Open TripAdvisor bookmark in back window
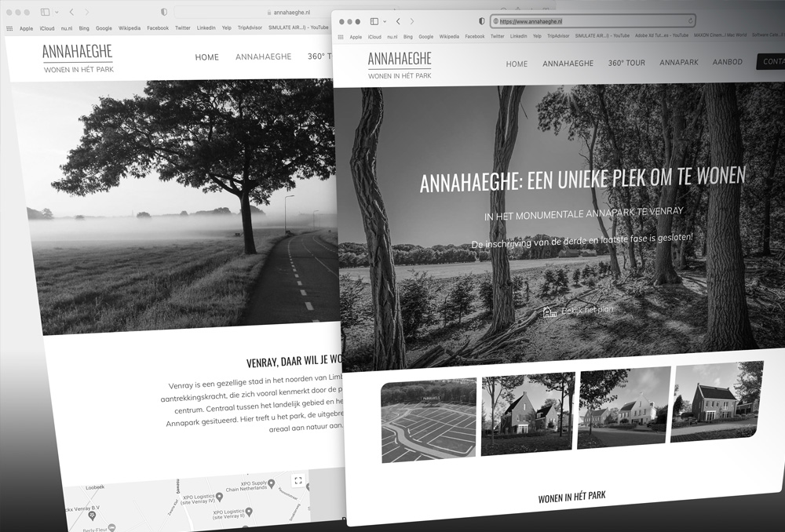The image size is (785, 532). (x=250, y=28)
